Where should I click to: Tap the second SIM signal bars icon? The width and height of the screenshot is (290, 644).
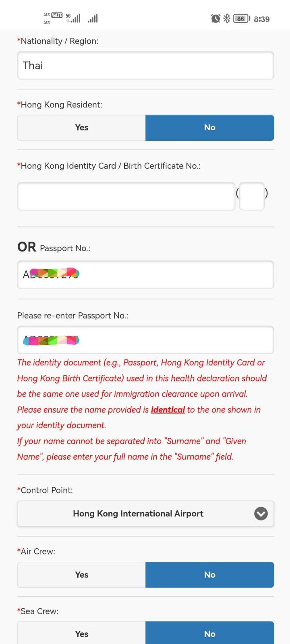click(x=93, y=19)
